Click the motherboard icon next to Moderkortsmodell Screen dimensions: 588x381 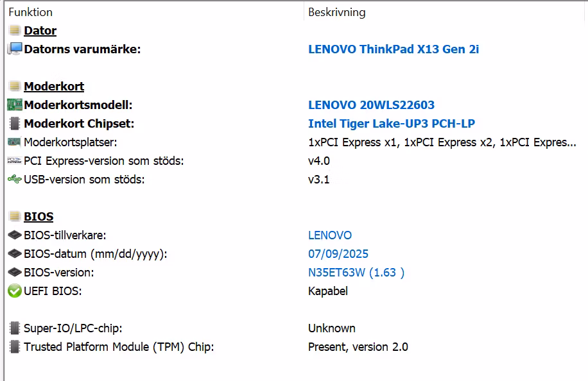[x=14, y=105]
